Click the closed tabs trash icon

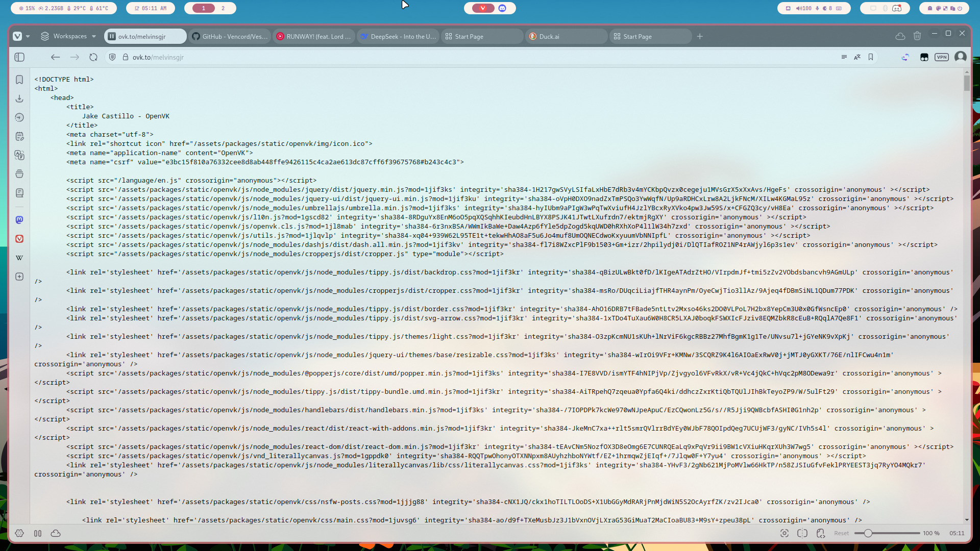tap(917, 36)
